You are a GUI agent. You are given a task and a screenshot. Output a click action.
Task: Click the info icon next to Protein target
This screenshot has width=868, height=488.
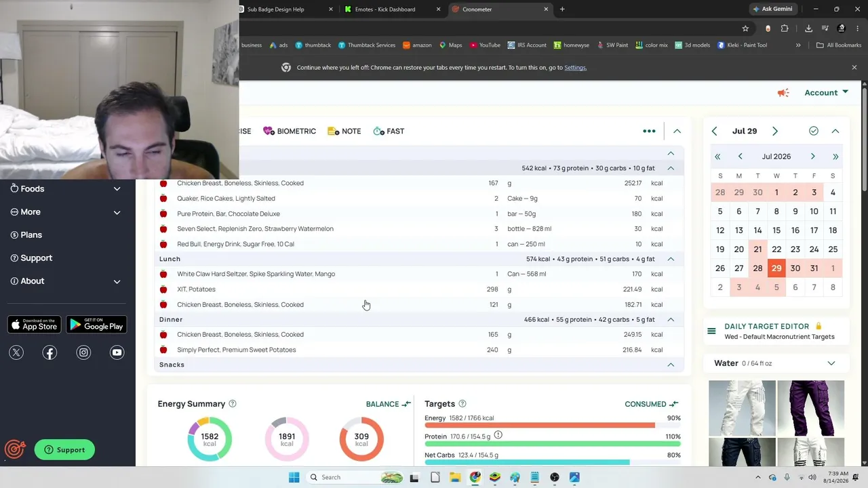(498, 435)
